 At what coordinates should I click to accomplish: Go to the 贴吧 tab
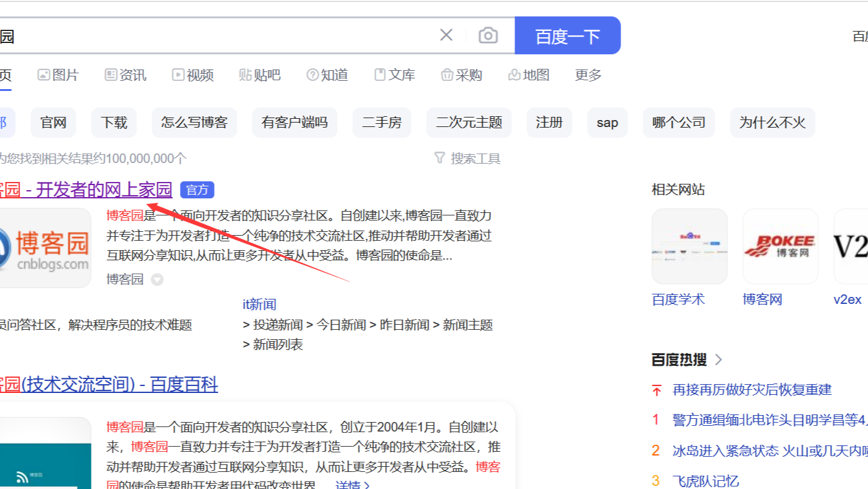pyautogui.click(x=260, y=75)
